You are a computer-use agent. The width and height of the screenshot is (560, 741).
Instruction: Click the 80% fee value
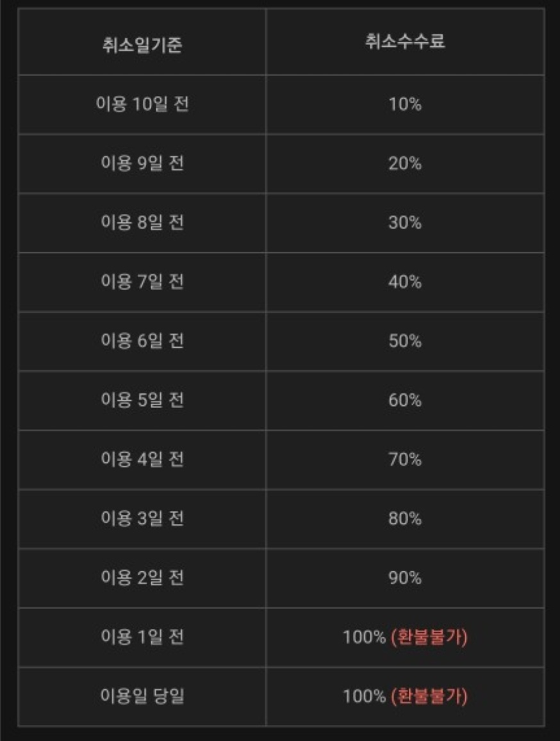(405, 519)
